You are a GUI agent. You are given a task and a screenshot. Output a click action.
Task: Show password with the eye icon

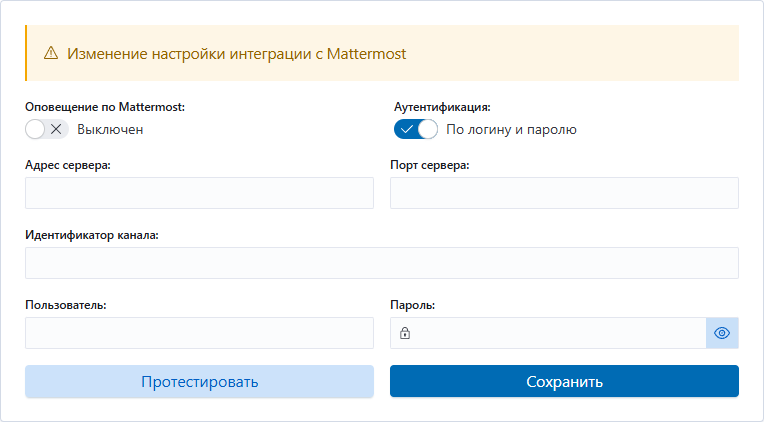[x=722, y=333]
